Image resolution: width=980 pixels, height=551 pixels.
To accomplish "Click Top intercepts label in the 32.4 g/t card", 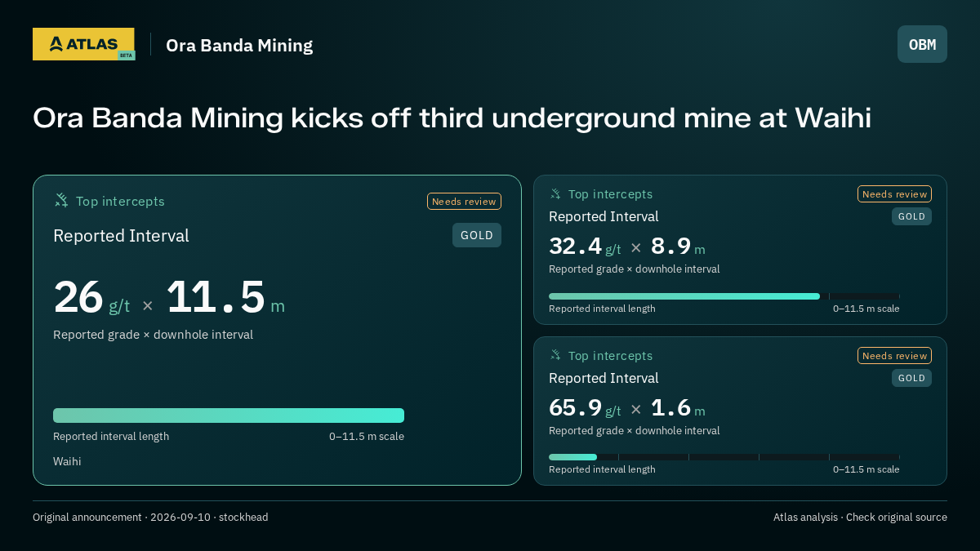I will pos(610,194).
